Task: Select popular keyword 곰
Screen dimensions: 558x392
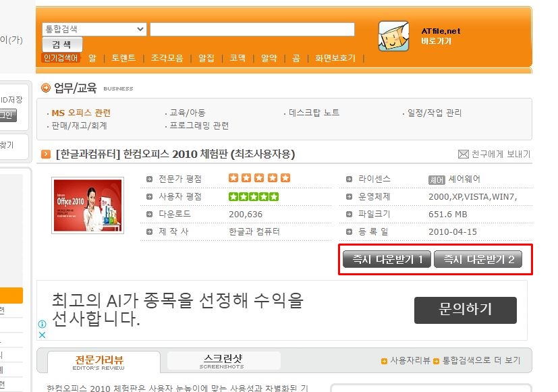Action: pos(296,58)
